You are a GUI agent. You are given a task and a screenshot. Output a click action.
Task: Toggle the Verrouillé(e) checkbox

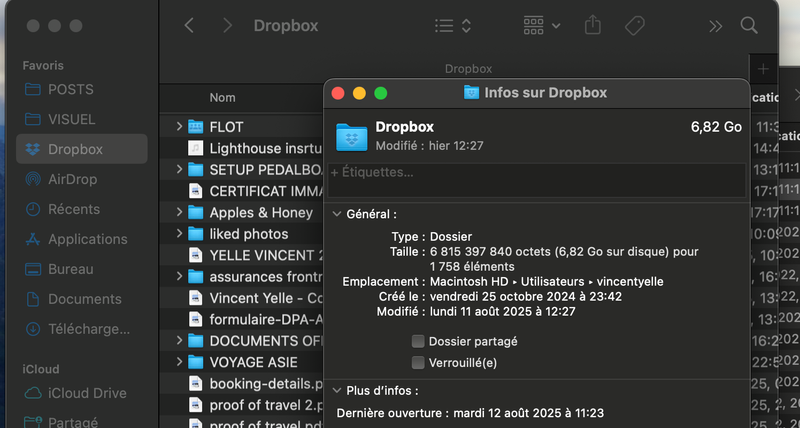(418, 362)
